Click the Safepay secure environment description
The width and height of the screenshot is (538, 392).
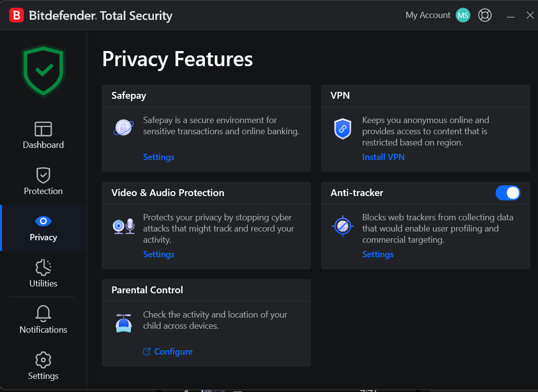[222, 126]
